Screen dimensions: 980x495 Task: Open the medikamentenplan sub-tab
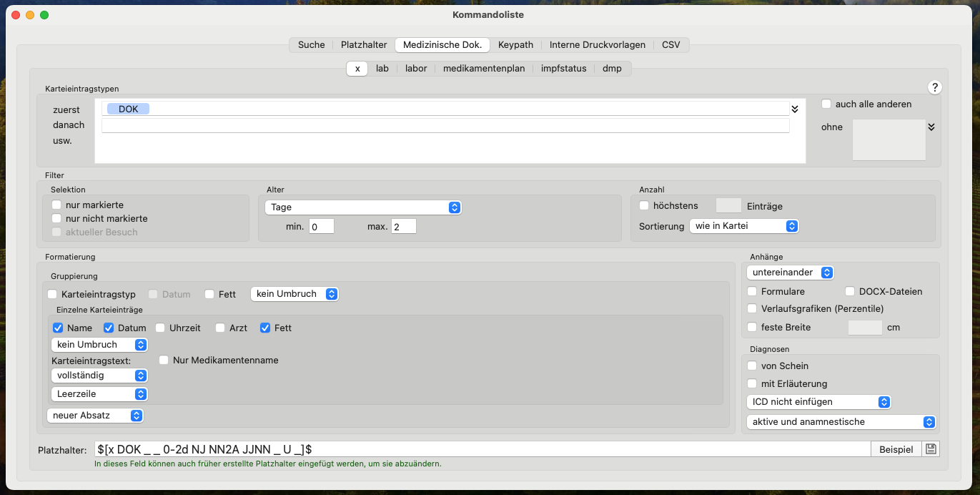pos(484,69)
